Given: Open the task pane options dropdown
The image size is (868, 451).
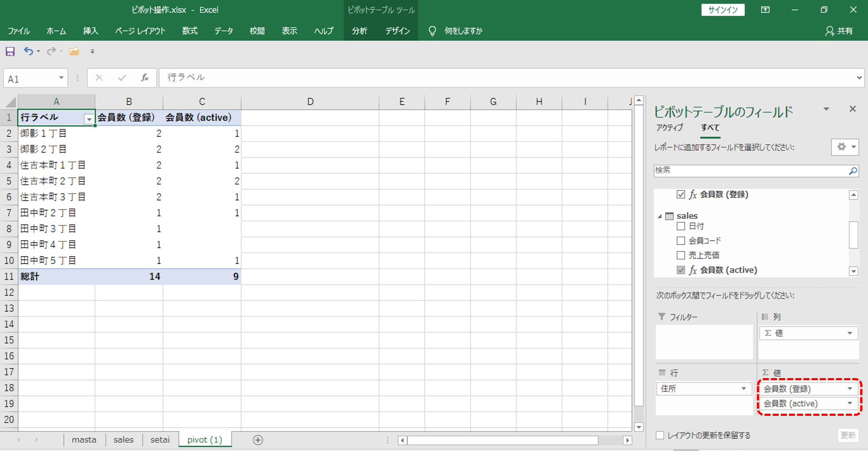Looking at the screenshot, I should coord(826,109).
